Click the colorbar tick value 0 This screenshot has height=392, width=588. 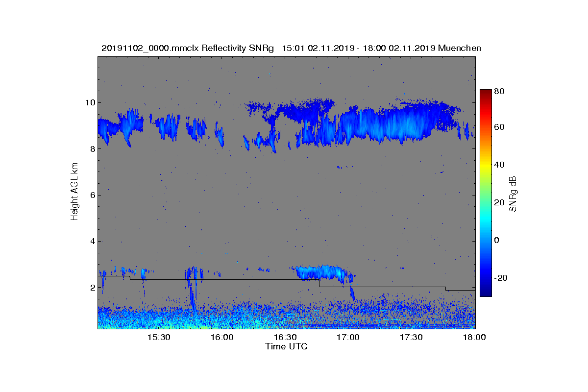coord(498,240)
